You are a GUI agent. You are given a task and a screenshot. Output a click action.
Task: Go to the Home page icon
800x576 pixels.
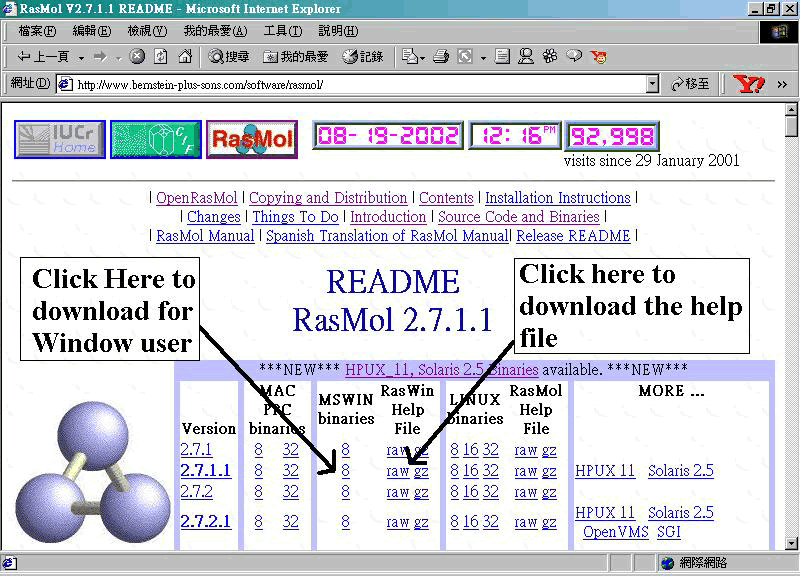coord(185,56)
